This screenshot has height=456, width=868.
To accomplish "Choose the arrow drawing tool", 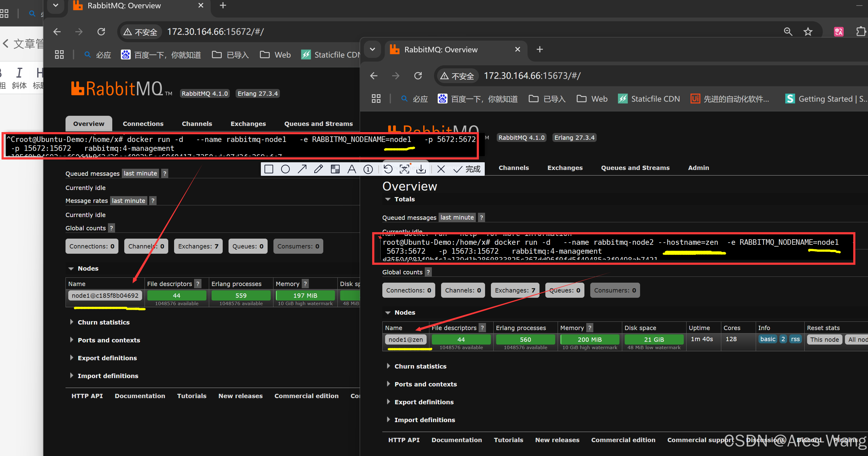I will point(302,169).
